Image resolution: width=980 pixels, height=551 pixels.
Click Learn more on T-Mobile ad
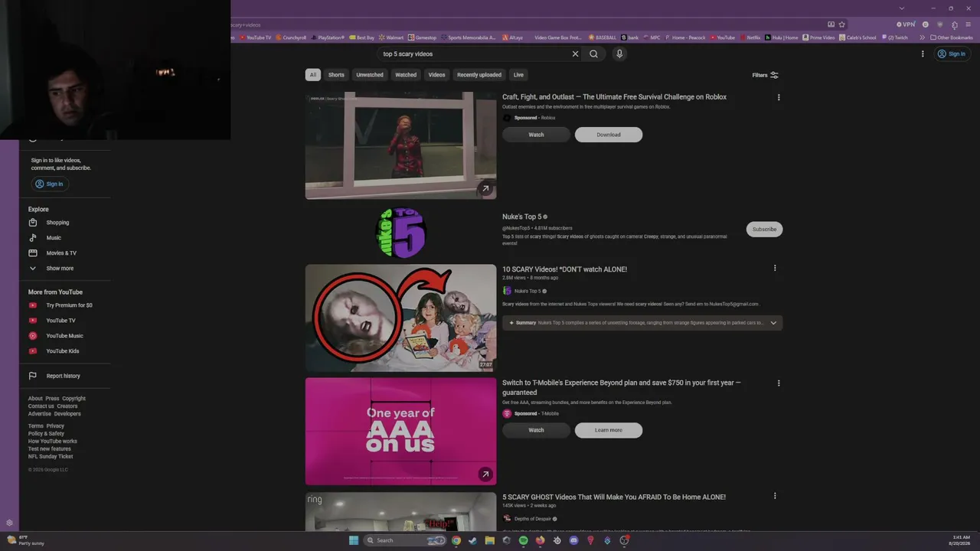609,430
